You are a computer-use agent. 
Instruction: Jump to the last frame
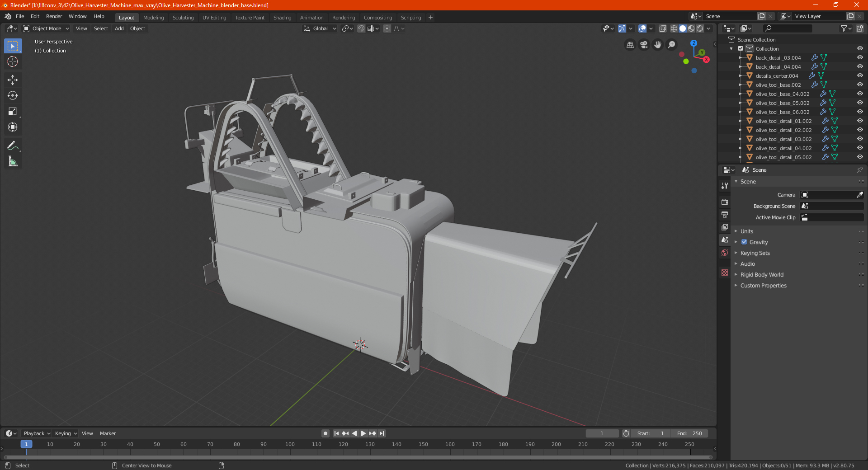tap(382, 433)
